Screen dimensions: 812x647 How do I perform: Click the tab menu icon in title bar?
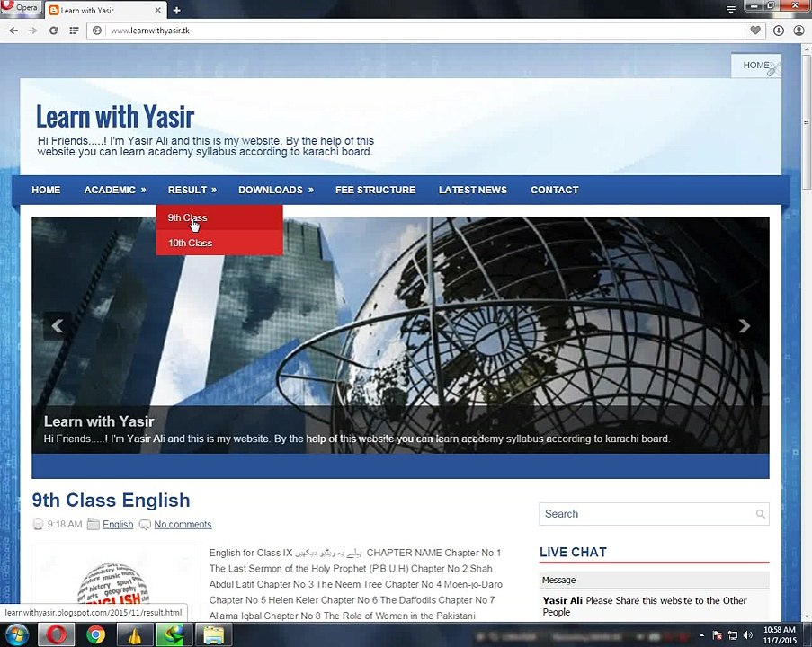click(x=731, y=9)
